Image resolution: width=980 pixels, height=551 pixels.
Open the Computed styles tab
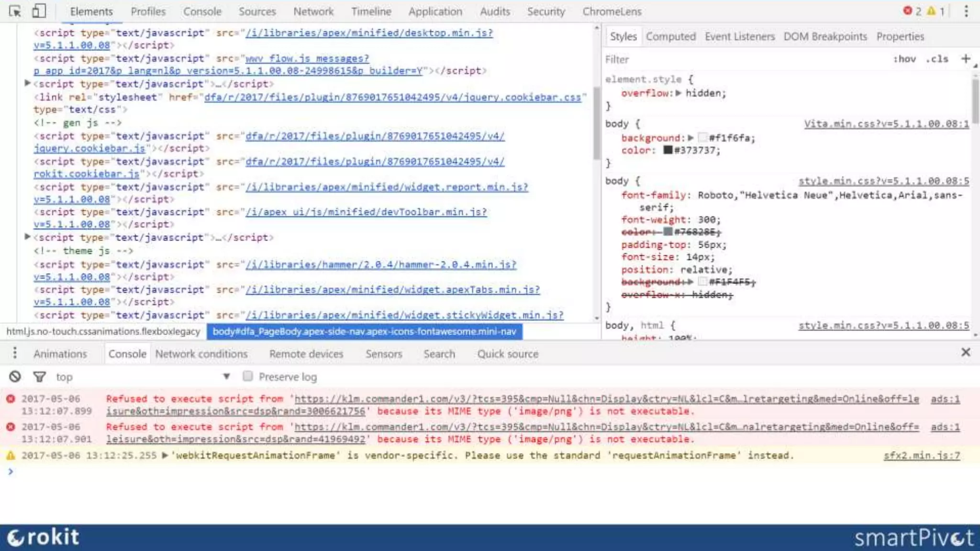670,36
